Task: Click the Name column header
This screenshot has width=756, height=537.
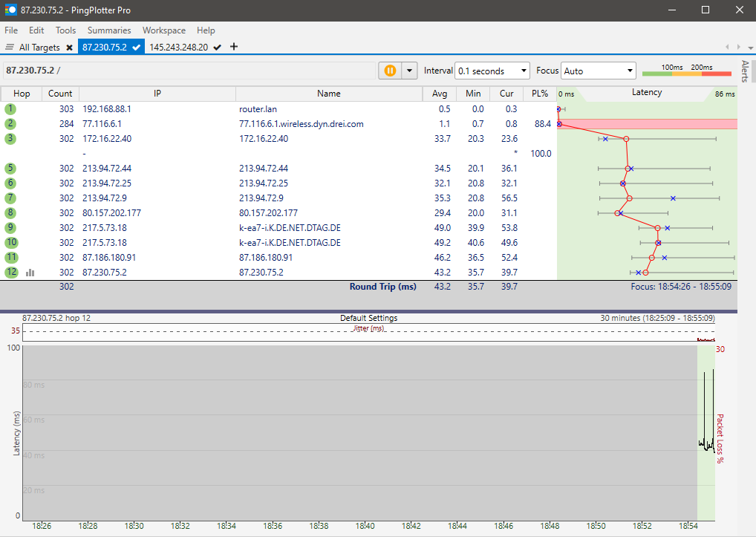Action: [329, 94]
